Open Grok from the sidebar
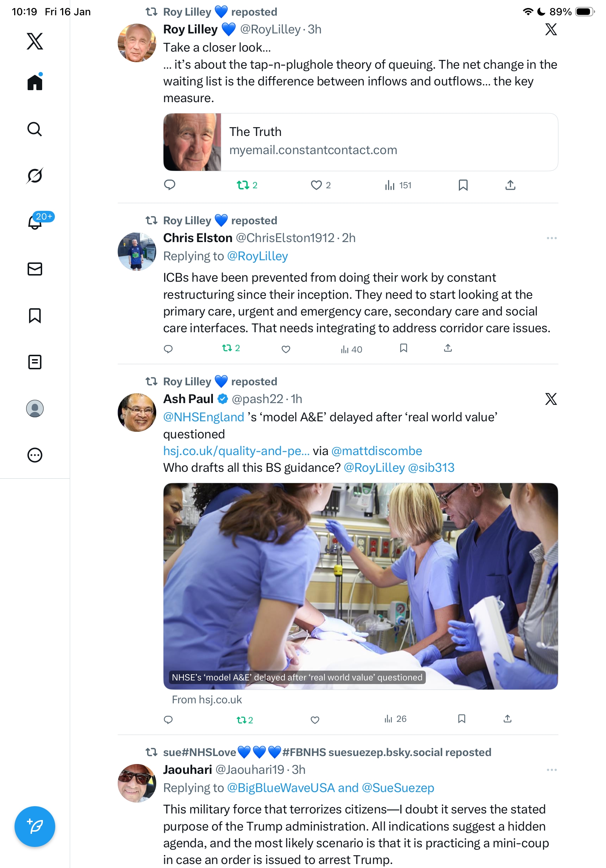This screenshot has width=606, height=868. [x=35, y=176]
